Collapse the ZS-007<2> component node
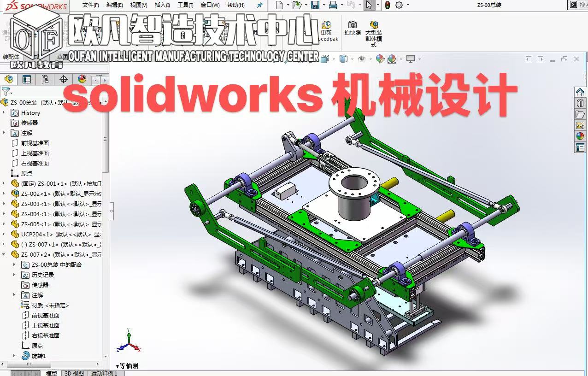Viewport: 588px width, 376px height. (4, 254)
